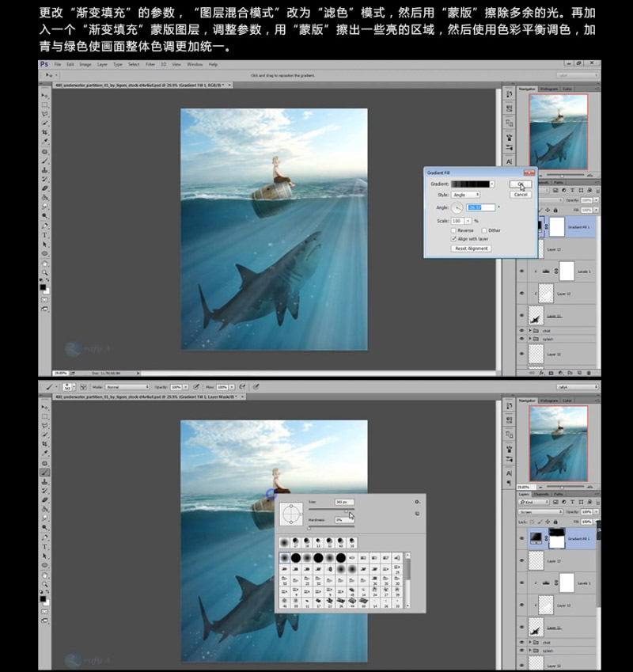
Task: Select the Crop tool in the upper Photoshop window
Action: 45,132
